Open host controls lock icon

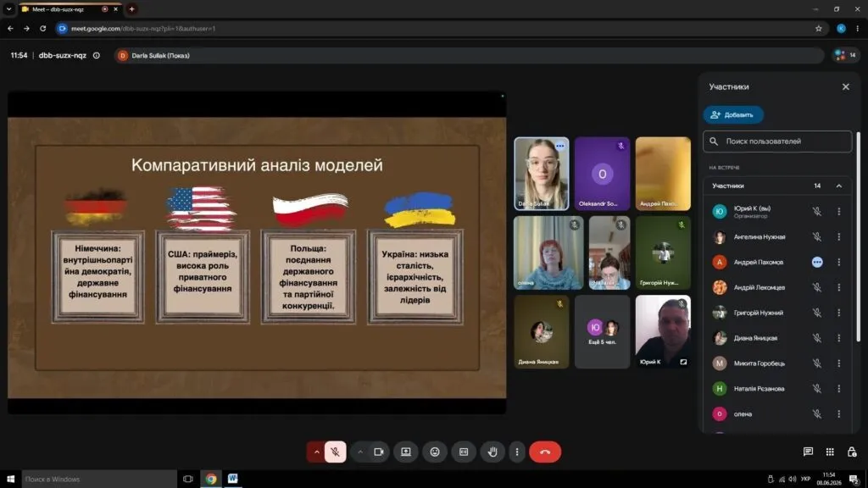tap(852, 452)
